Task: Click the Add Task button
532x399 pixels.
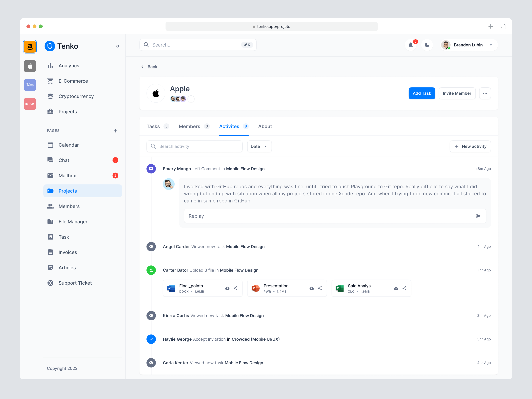Action: coord(422,93)
